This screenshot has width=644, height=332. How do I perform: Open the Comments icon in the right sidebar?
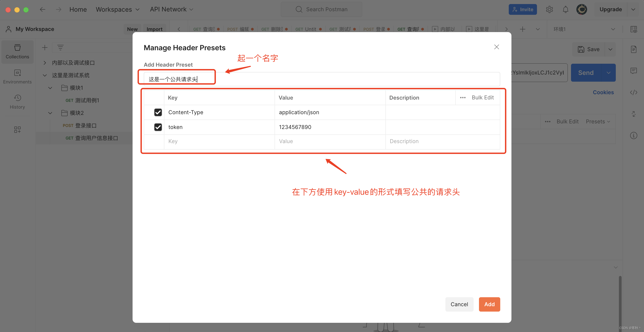pyautogui.click(x=634, y=71)
